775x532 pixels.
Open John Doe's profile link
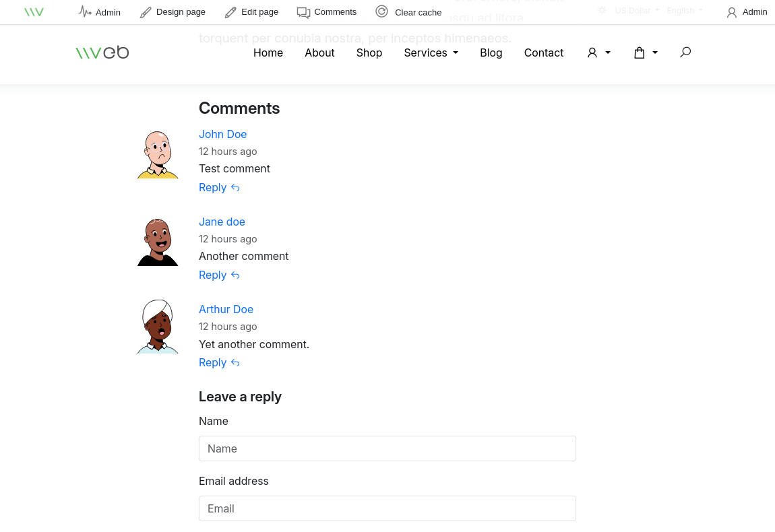coord(222,135)
